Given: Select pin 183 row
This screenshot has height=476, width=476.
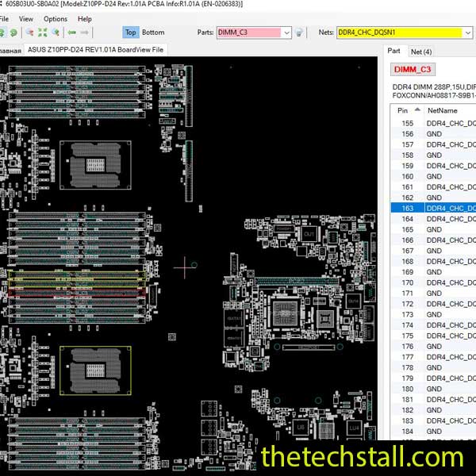Looking at the screenshot, I should coord(433,420).
